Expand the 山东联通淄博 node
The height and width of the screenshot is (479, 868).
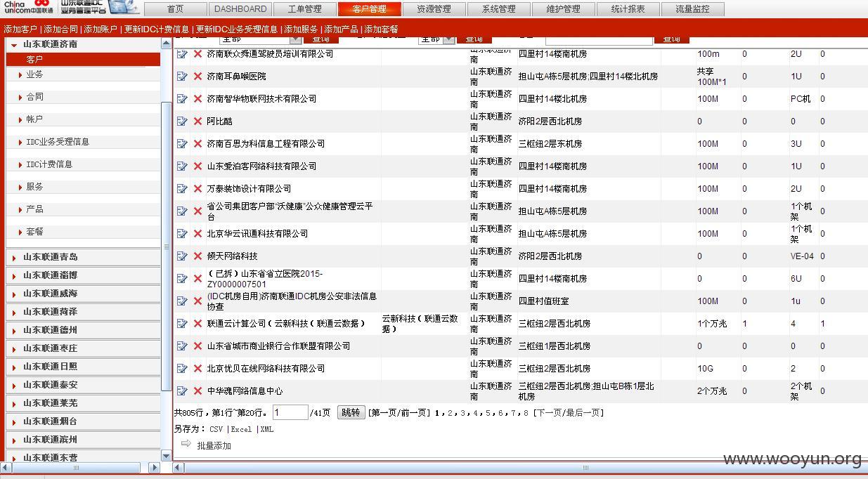coord(14,275)
